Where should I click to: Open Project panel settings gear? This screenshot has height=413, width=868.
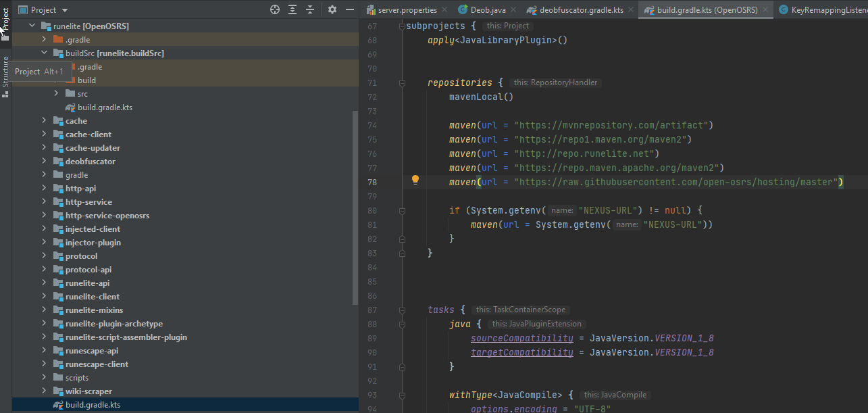332,9
